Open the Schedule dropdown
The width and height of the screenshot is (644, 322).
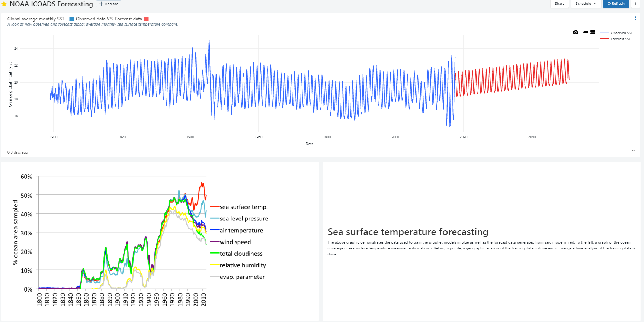point(586,4)
